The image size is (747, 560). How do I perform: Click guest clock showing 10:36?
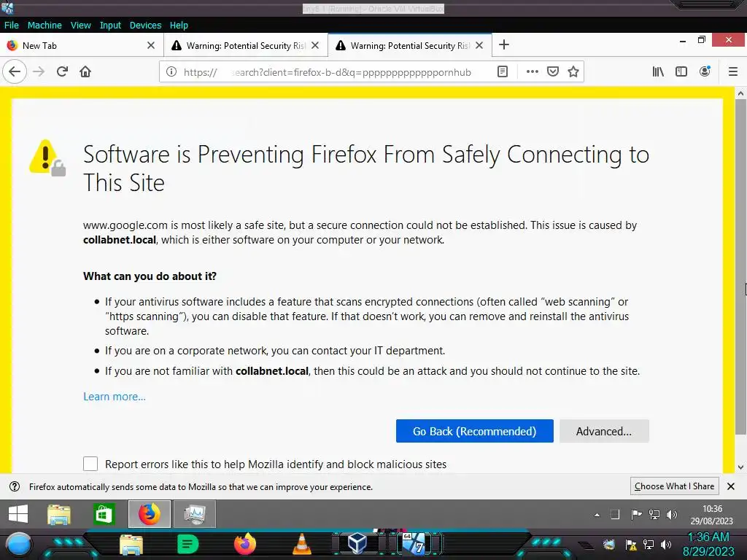point(712,515)
